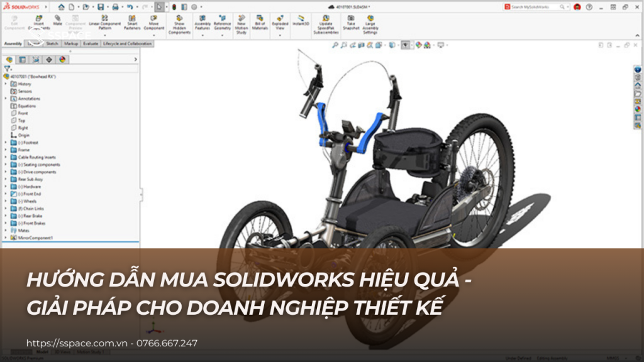Click Reference Geometry tool
The width and height of the screenshot is (644, 362).
click(222, 23)
